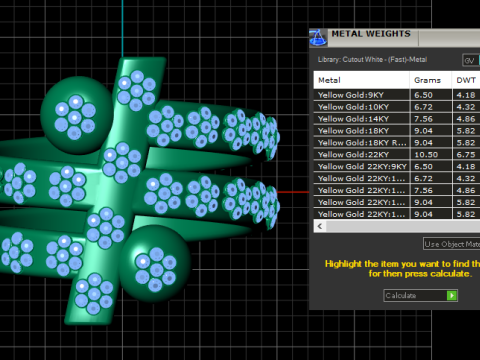Select the Yellow Gold:10KY row
480x360 pixels.
pyautogui.click(x=397, y=107)
